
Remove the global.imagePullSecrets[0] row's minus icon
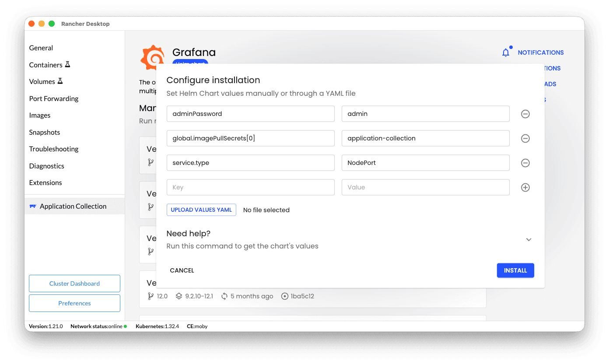tap(525, 138)
